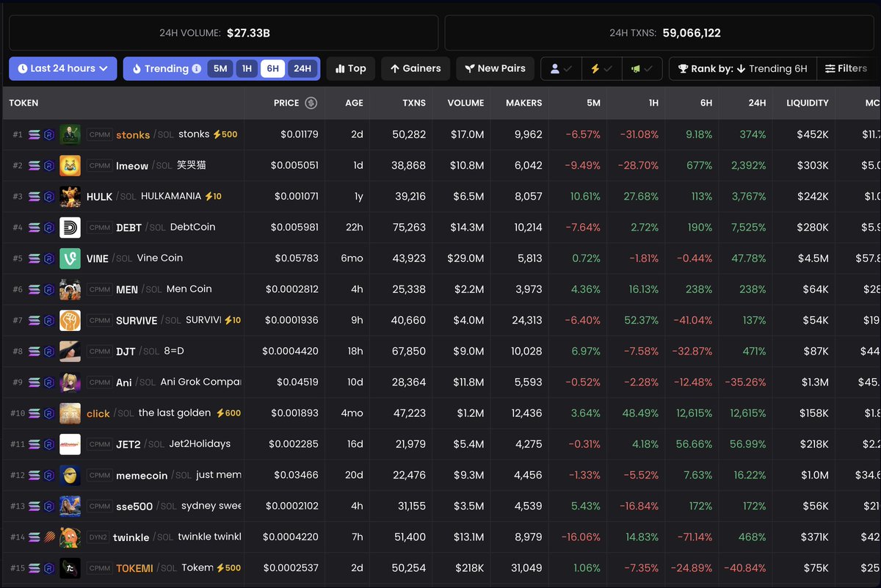
Task: Switch to the Top tab
Action: 351,68
